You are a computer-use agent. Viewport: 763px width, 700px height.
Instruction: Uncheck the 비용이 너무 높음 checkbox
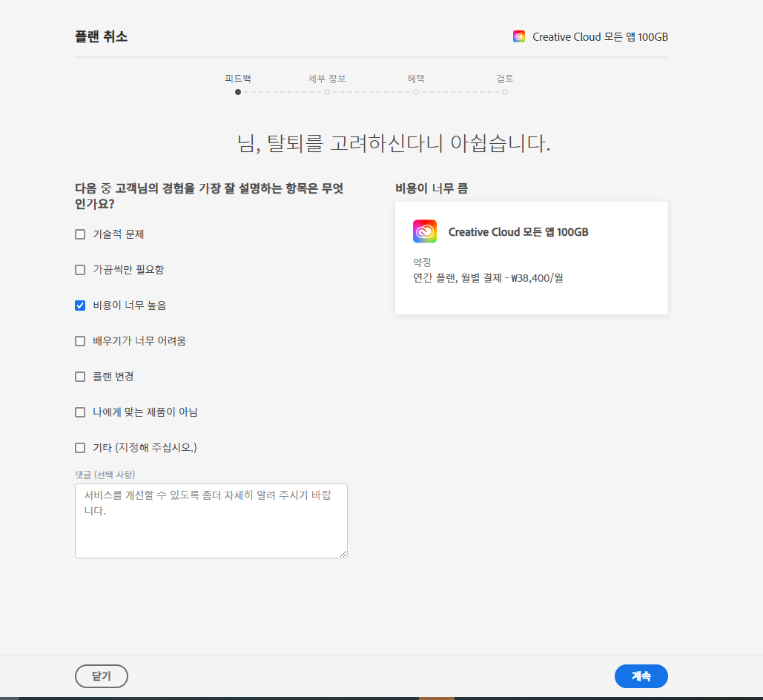pos(80,306)
